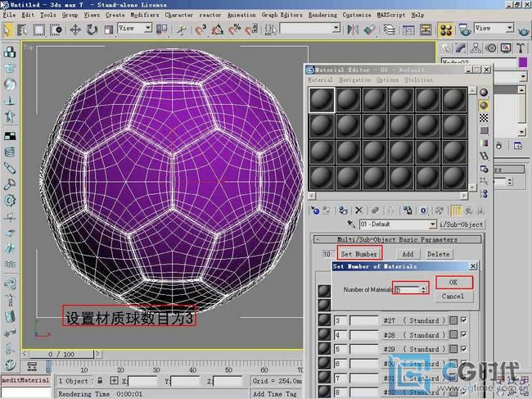Open the Curve Editor
This screenshot has height=399, width=532.
point(408,29)
